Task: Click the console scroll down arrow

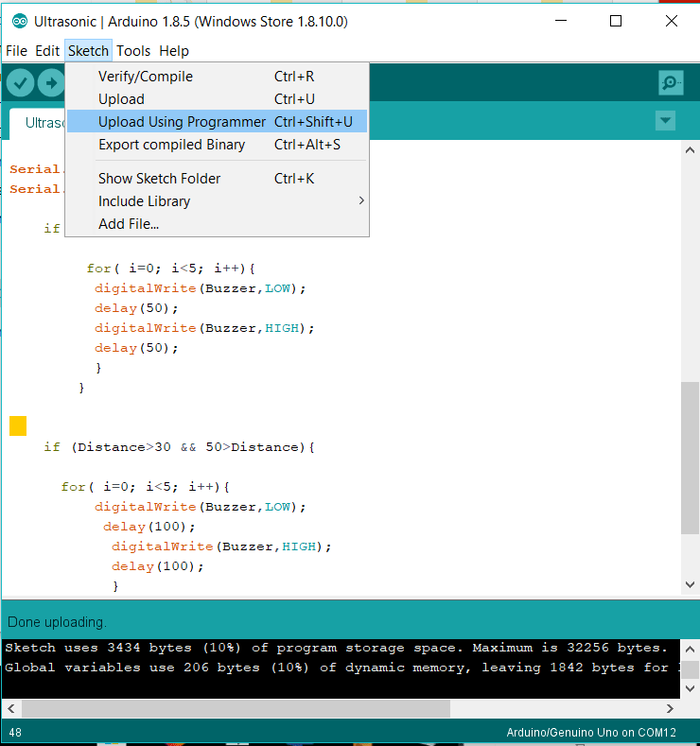Action: [691, 688]
